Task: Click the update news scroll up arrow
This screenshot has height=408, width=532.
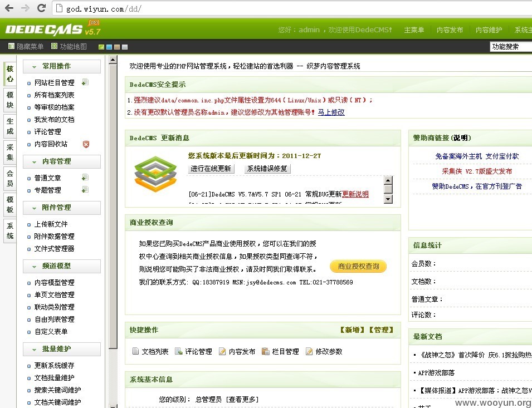Action: [388, 180]
